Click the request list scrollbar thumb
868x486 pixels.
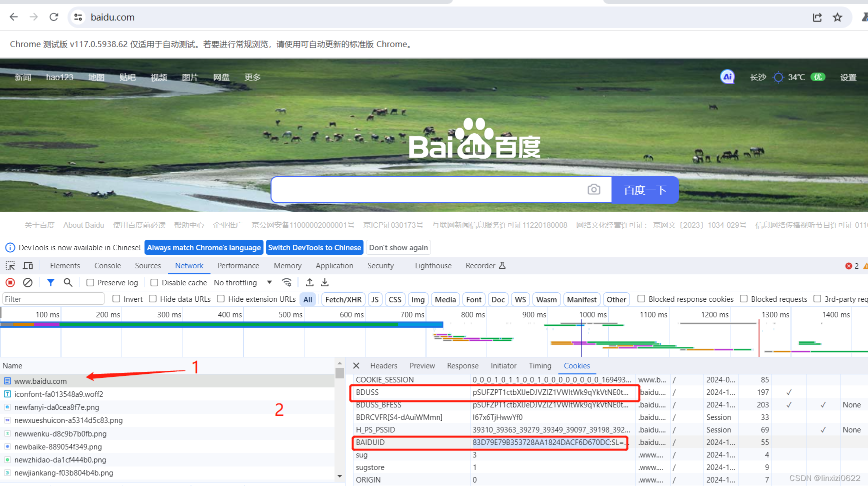[x=339, y=373]
